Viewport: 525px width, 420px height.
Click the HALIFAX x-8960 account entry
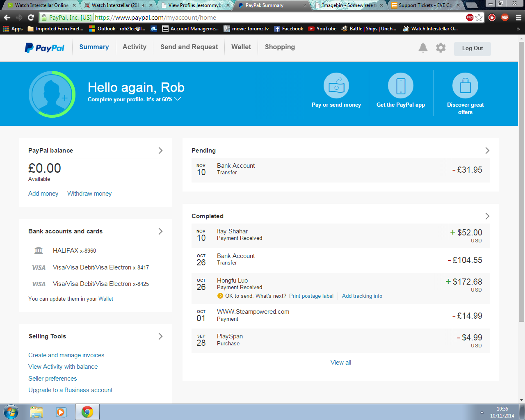[75, 251]
